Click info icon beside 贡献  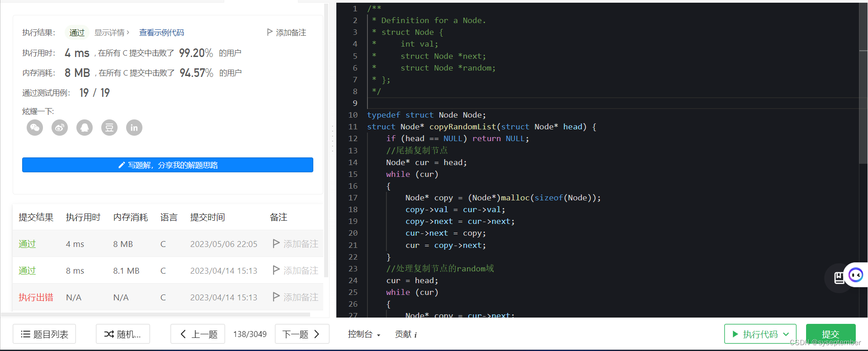(415, 335)
